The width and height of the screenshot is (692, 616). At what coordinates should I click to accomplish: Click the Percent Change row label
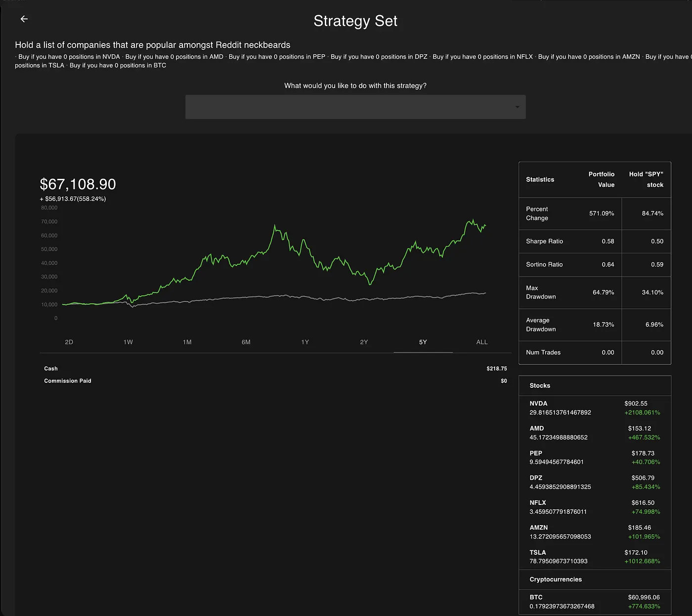coord(537,213)
